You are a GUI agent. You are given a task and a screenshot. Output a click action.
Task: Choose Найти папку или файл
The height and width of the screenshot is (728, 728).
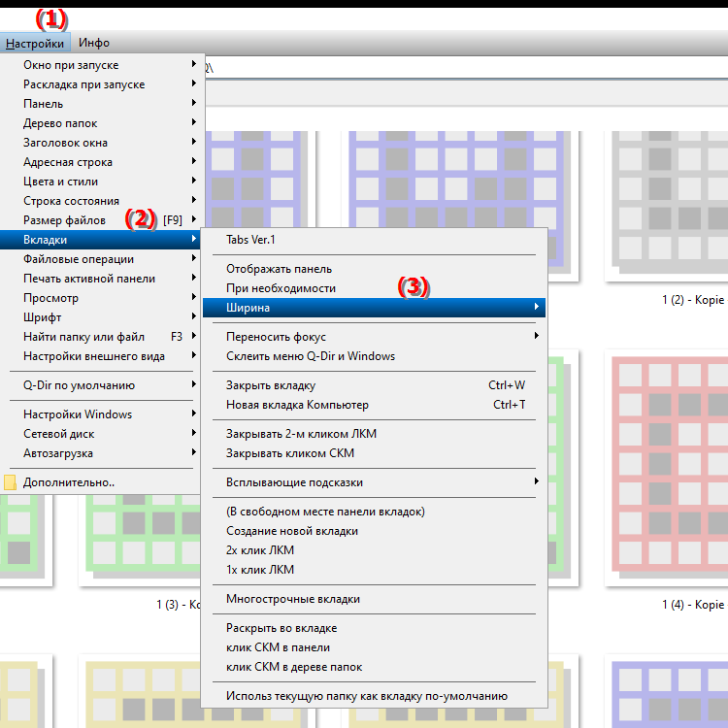click(x=101, y=337)
